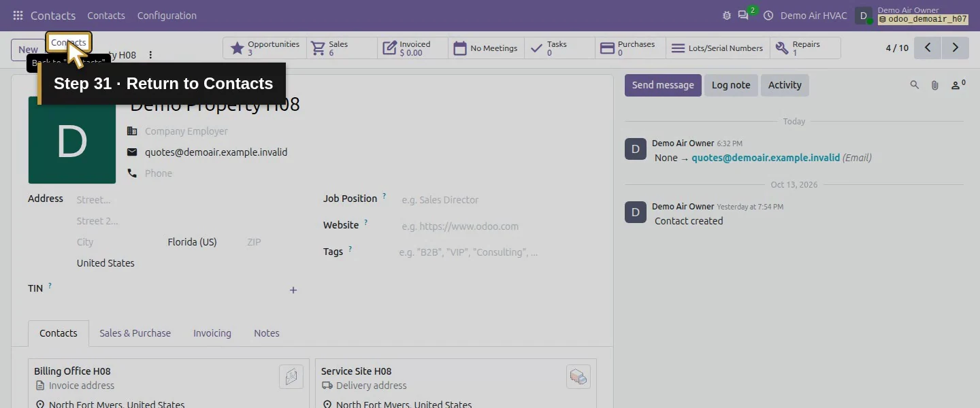This screenshot has height=408, width=980.
Task: Go to next contact record
Action: (x=955, y=48)
